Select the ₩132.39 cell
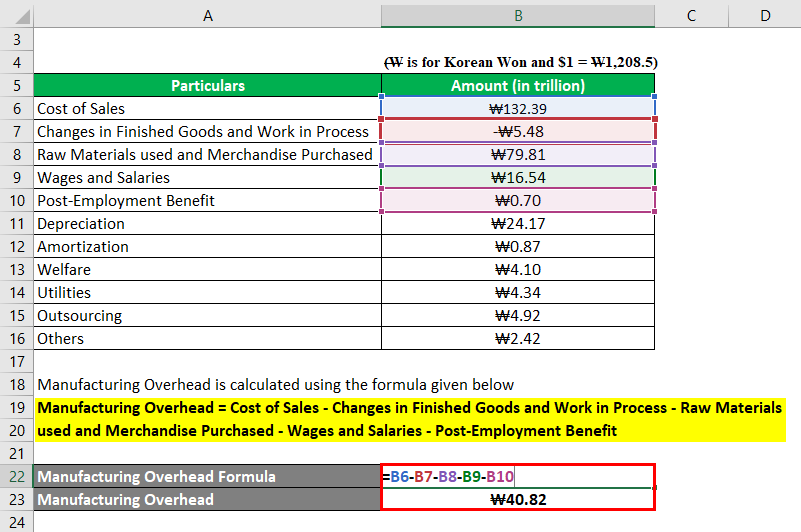801x532 pixels. coord(518,108)
